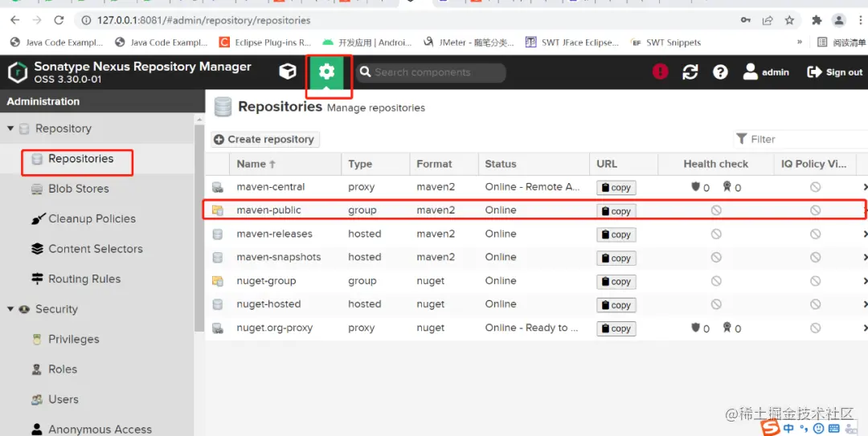Open SWT Snippets bookmark
Viewport: 868px width, 436px height.
pos(666,43)
